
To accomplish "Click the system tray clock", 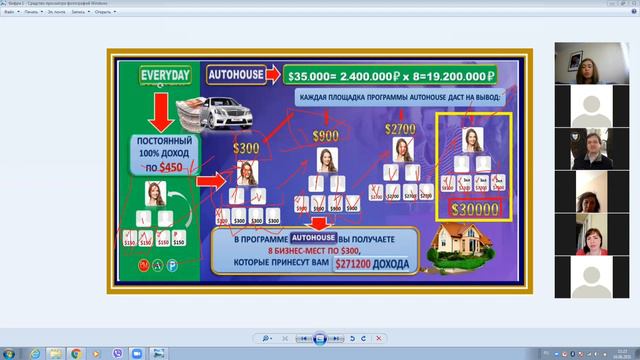I will pos(622,353).
